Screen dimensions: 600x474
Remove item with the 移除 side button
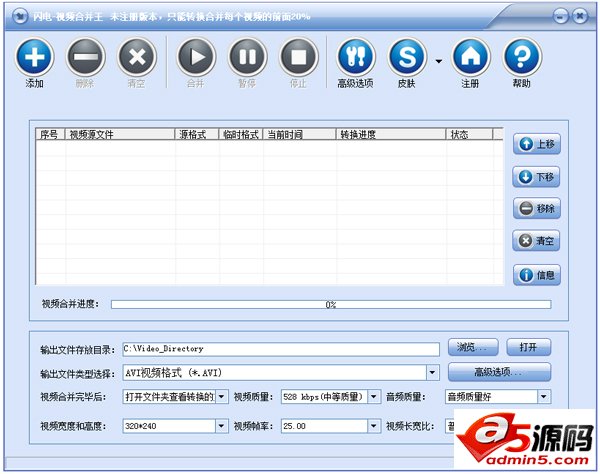[x=536, y=208]
